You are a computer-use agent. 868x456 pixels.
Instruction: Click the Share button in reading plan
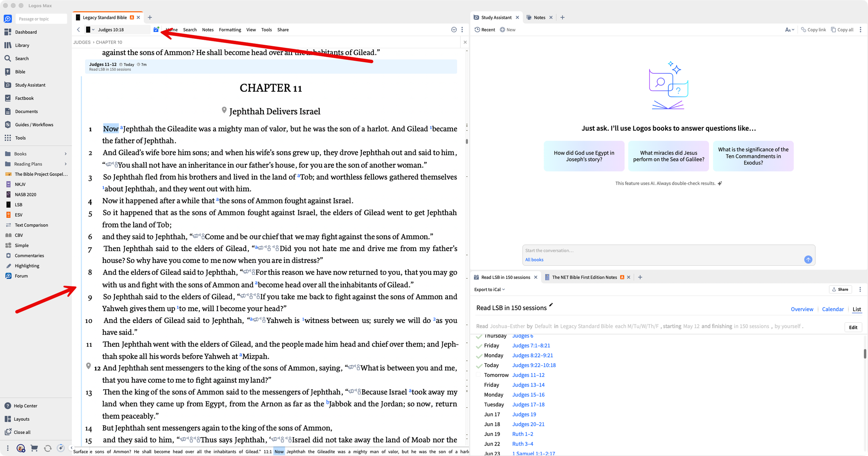pyautogui.click(x=840, y=289)
